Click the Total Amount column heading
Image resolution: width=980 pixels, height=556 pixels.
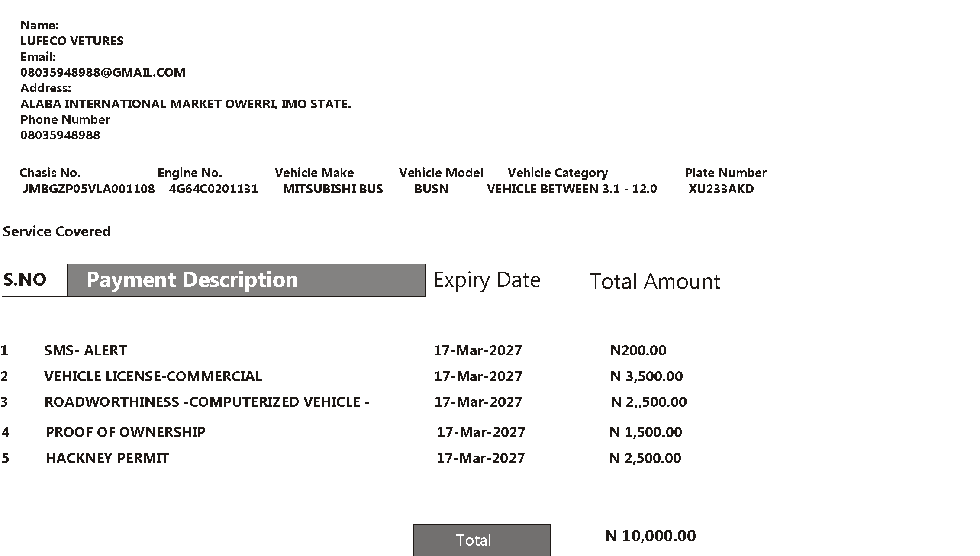(x=655, y=281)
